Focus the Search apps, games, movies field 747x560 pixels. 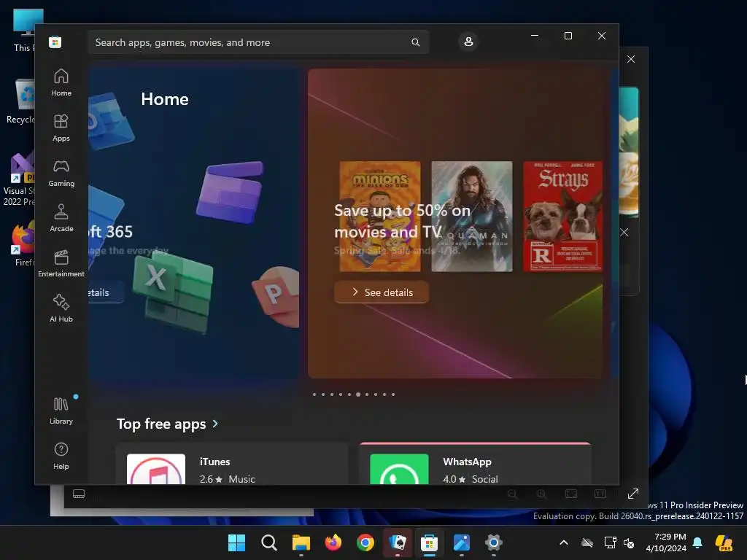[x=258, y=42]
